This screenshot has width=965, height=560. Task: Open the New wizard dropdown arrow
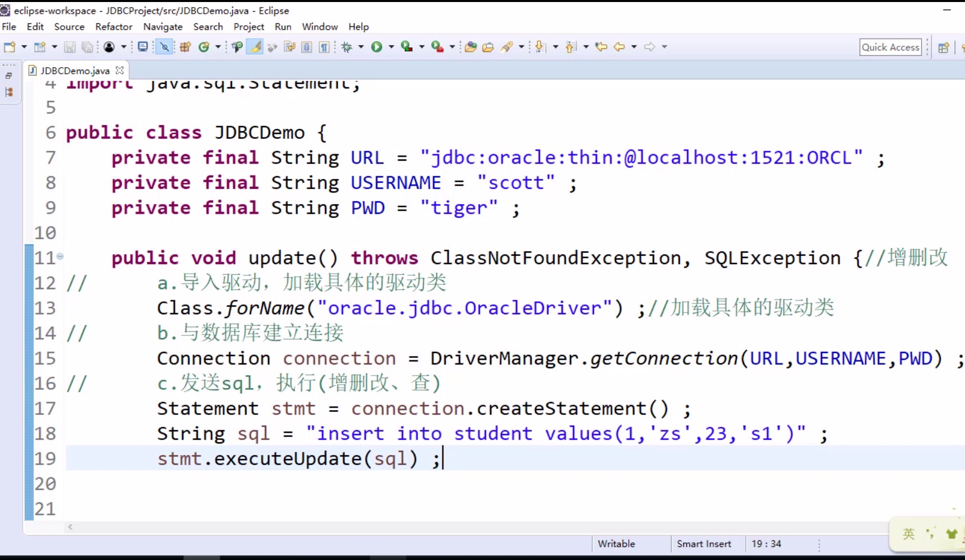click(23, 47)
